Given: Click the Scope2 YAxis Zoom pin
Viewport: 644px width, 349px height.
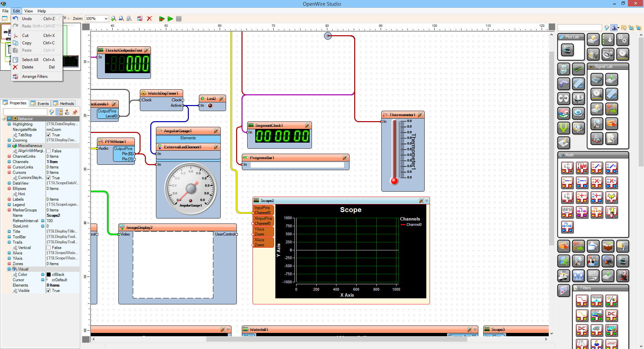Looking at the screenshot, I should [x=253, y=234].
